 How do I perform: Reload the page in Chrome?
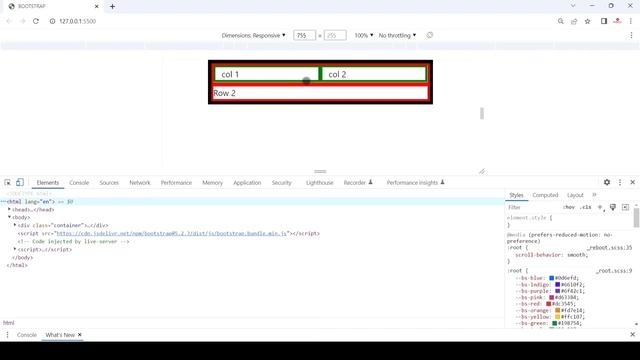[36, 21]
